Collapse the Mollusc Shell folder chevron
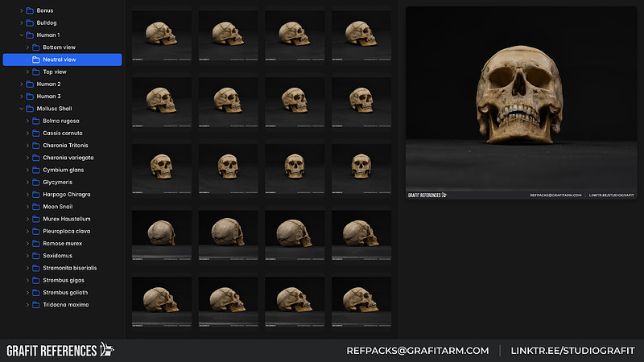 coord(22,109)
